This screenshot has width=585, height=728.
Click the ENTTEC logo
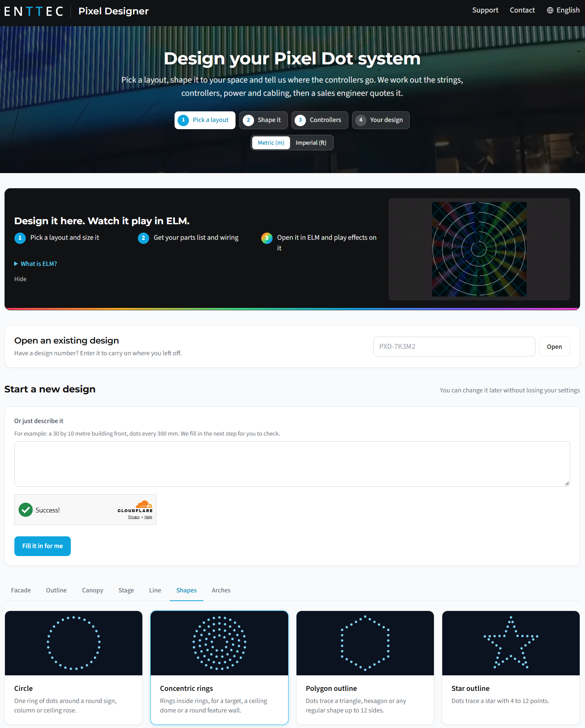click(x=34, y=11)
